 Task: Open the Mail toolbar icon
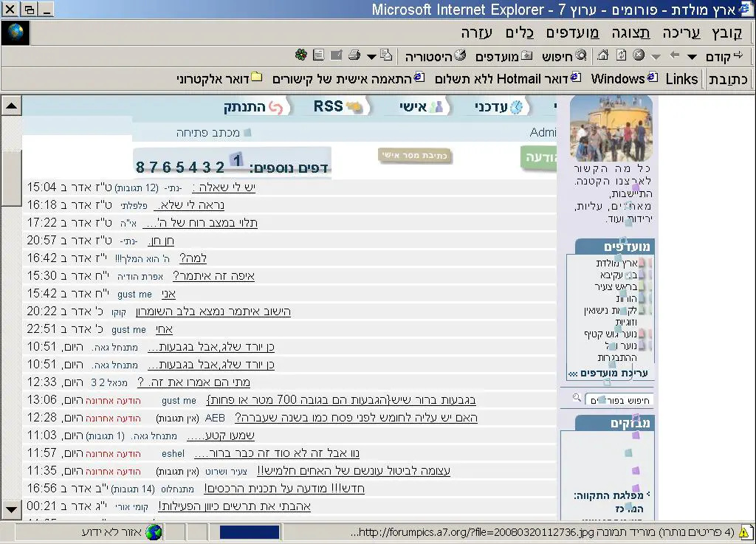336,55
